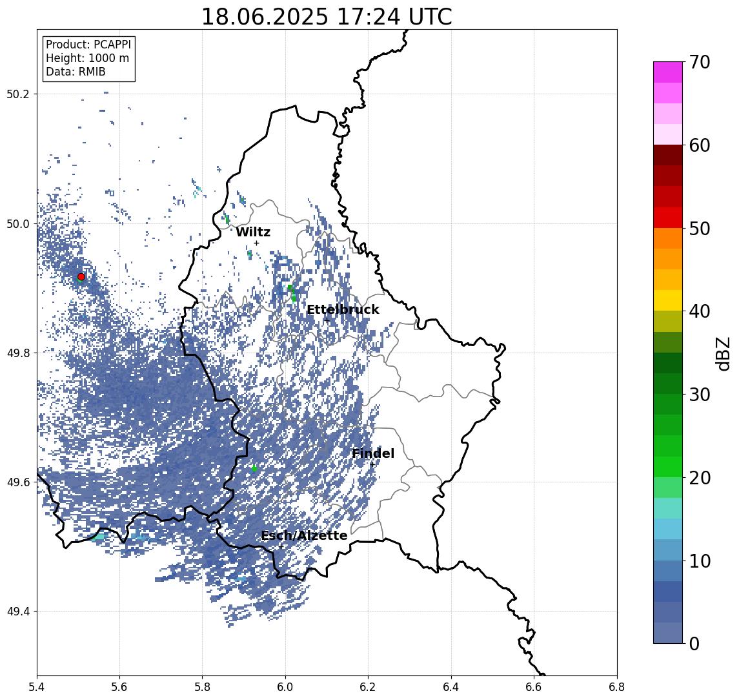Click the 50 tick on the colorbar
The image size is (739, 700).
coord(700,229)
